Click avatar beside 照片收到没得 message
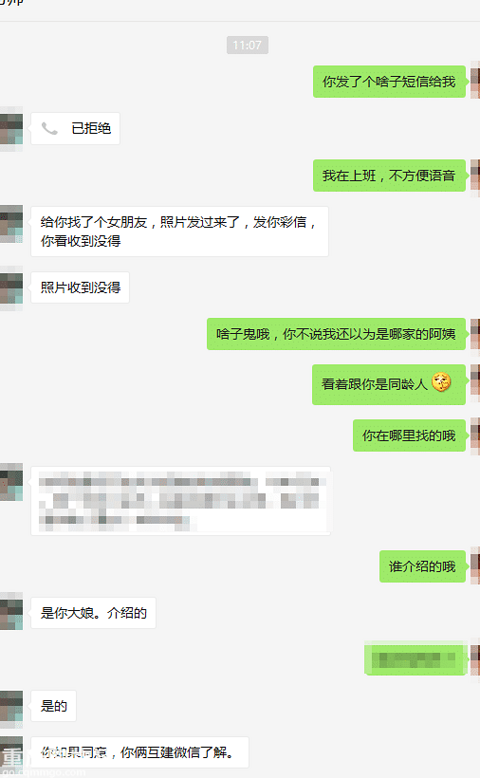Viewport: 480px width, 778px height. pyautogui.click(x=11, y=288)
